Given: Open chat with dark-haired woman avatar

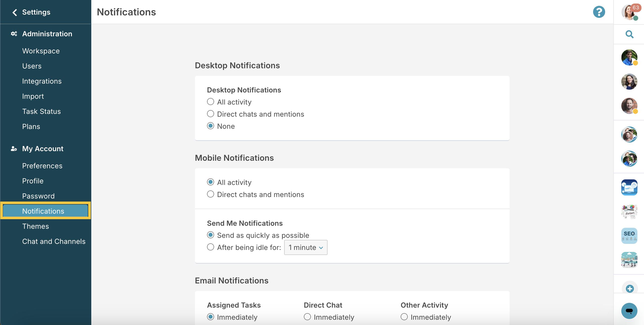Looking at the screenshot, I should pos(629,82).
